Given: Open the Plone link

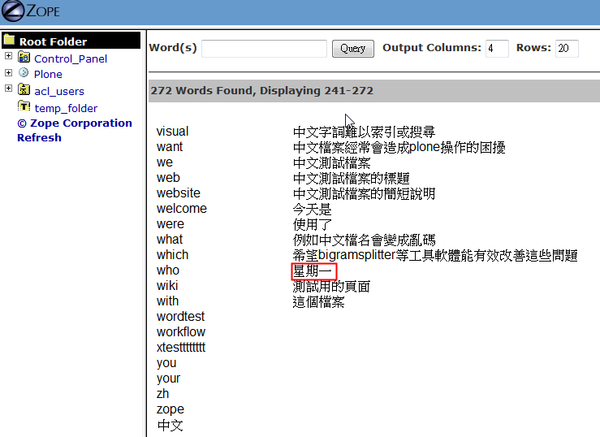Looking at the screenshot, I should point(48,74).
